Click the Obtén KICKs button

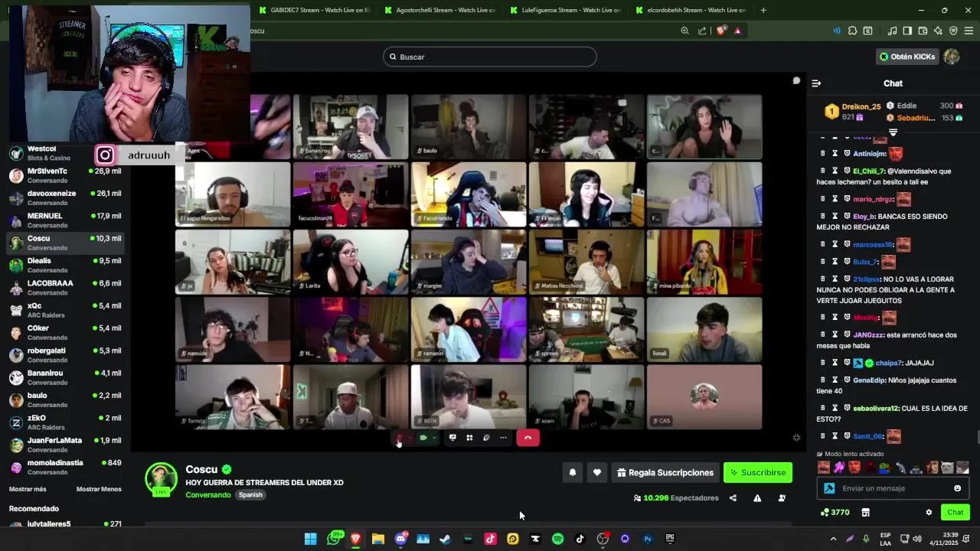point(907,57)
